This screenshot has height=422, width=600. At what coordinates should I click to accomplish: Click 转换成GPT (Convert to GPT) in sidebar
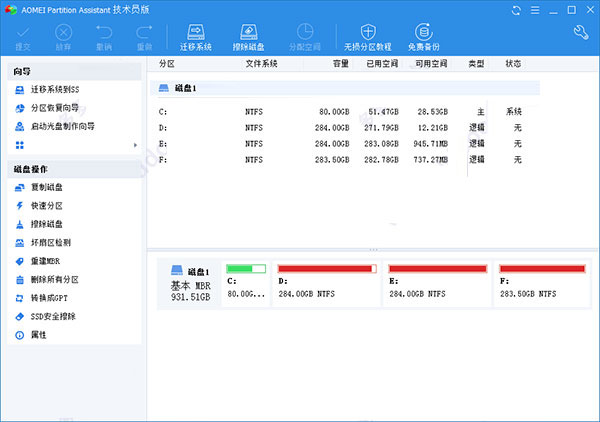(x=50, y=297)
